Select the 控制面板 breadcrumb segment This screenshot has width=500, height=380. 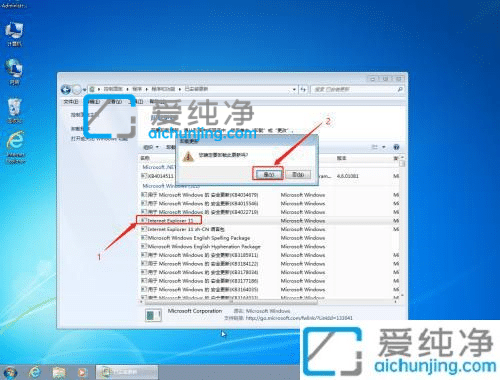(113, 89)
